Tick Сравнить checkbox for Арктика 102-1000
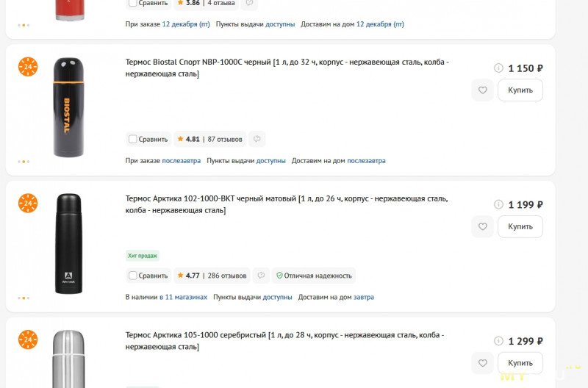The width and height of the screenshot is (588, 388). point(132,276)
